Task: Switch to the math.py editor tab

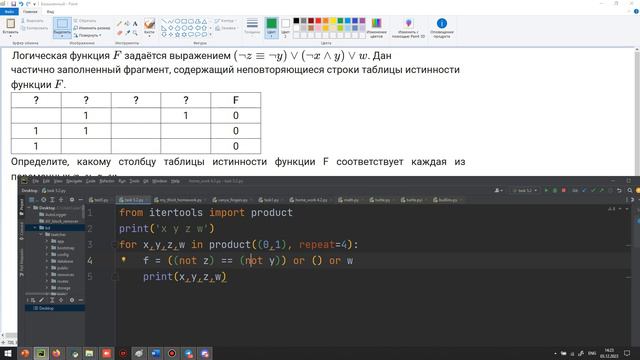Action: coord(350,200)
